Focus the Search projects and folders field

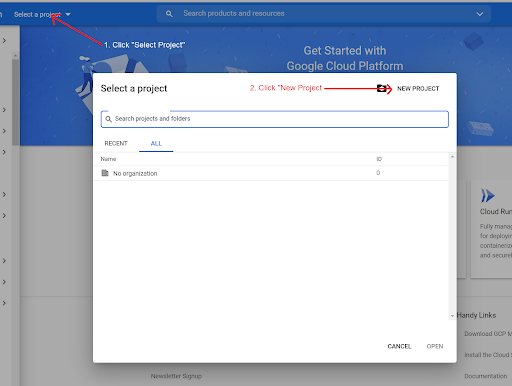(275, 119)
